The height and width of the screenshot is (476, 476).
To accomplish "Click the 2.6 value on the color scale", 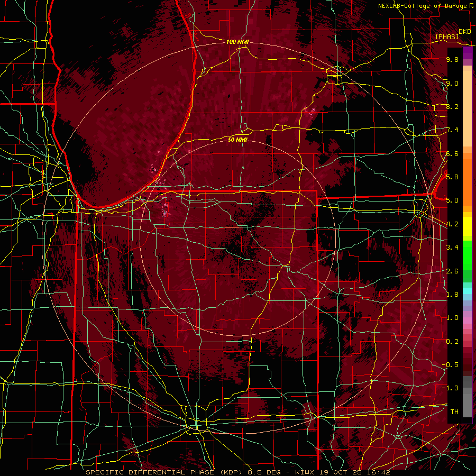I will click(x=452, y=271).
